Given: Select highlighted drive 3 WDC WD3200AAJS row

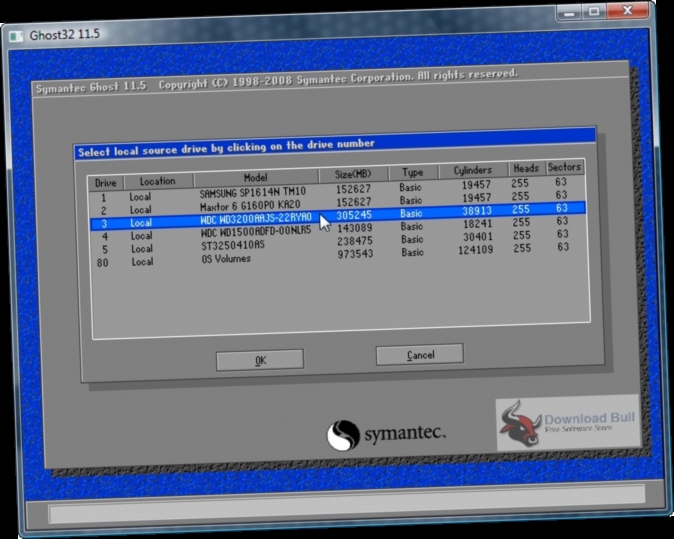Looking at the screenshot, I should (337, 217).
